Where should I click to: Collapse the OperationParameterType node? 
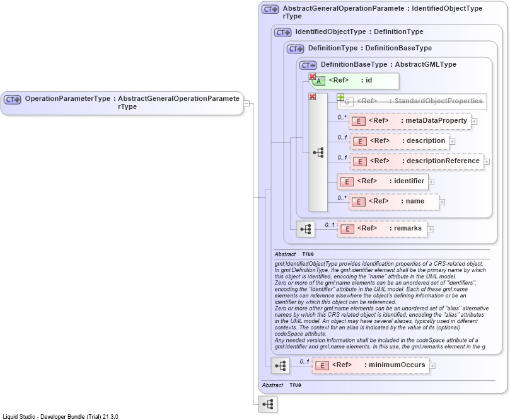click(x=247, y=104)
